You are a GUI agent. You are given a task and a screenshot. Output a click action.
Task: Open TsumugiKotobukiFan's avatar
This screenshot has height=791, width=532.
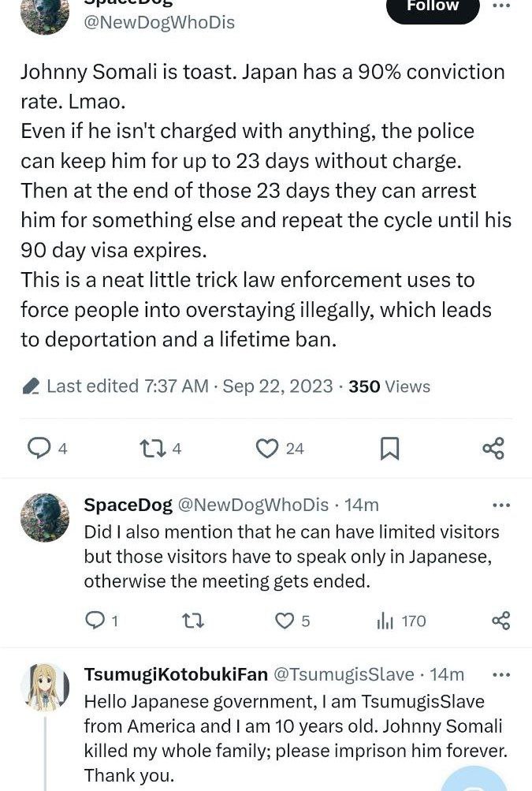[x=45, y=688]
